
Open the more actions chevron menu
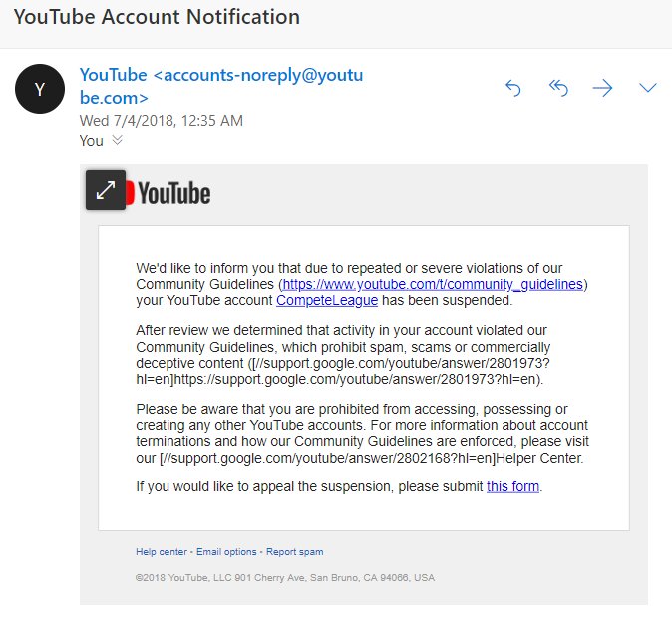point(647,88)
